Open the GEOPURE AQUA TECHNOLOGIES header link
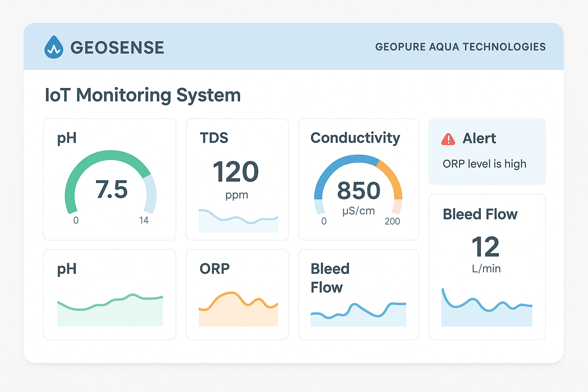The image size is (588, 392). click(x=460, y=47)
